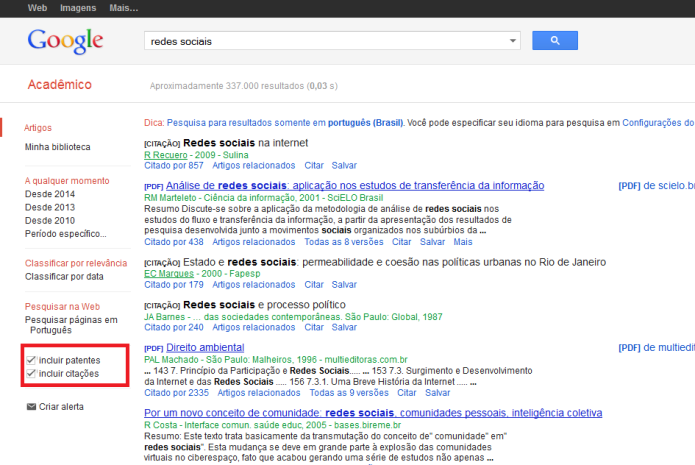
Task: Open Pesquisa para resultados somente em português link
Action: point(285,123)
